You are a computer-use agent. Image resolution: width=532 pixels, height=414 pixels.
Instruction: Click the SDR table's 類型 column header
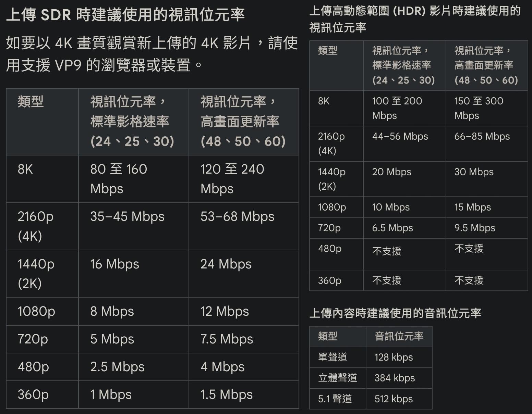pos(31,102)
